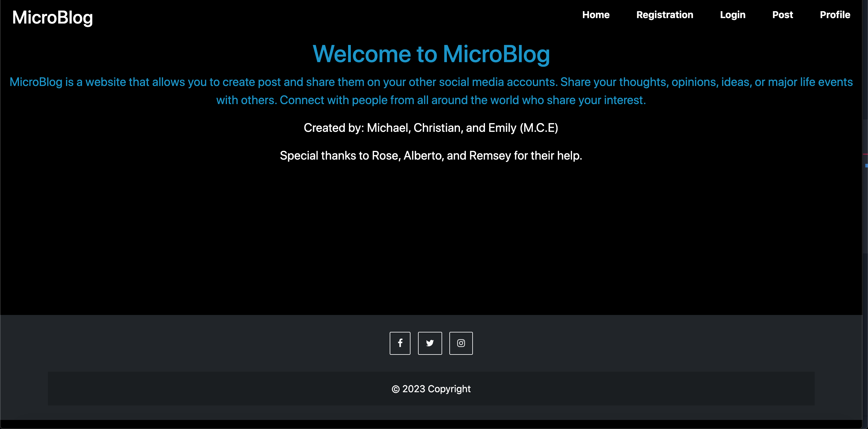Open the Instagram icon in the footer
The height and width of the screenshot is (429, 868).
pos(461,343)
